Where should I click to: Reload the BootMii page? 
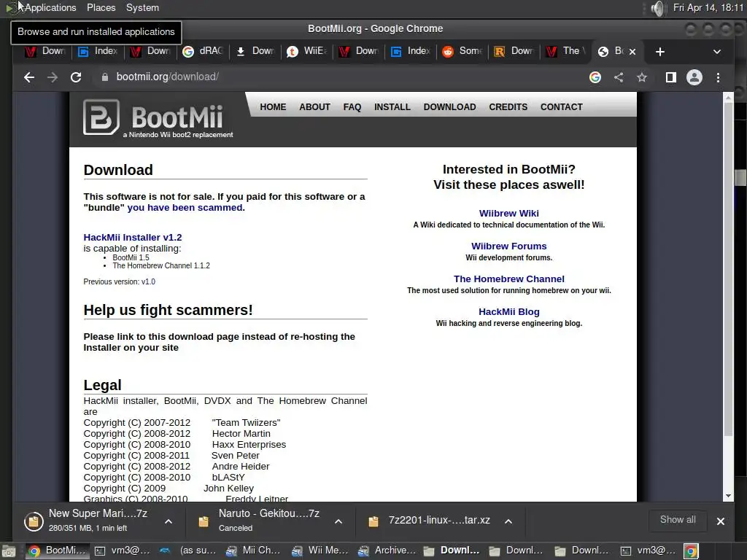point(76,77)
